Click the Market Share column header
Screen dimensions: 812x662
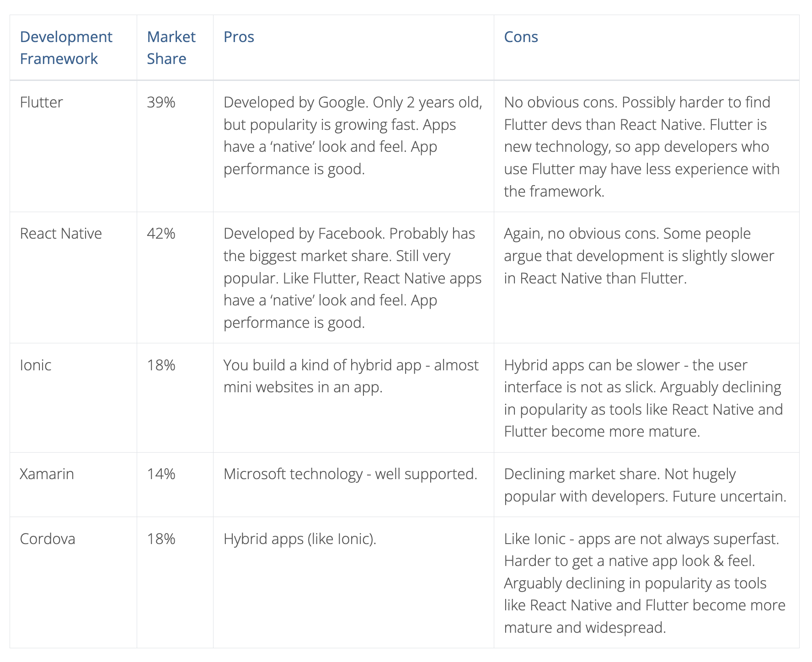171,48
